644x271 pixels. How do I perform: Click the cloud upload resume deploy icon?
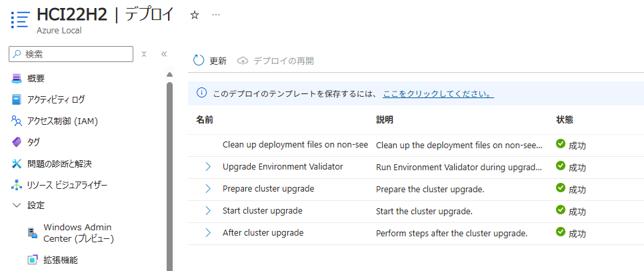tap(243, 61)
